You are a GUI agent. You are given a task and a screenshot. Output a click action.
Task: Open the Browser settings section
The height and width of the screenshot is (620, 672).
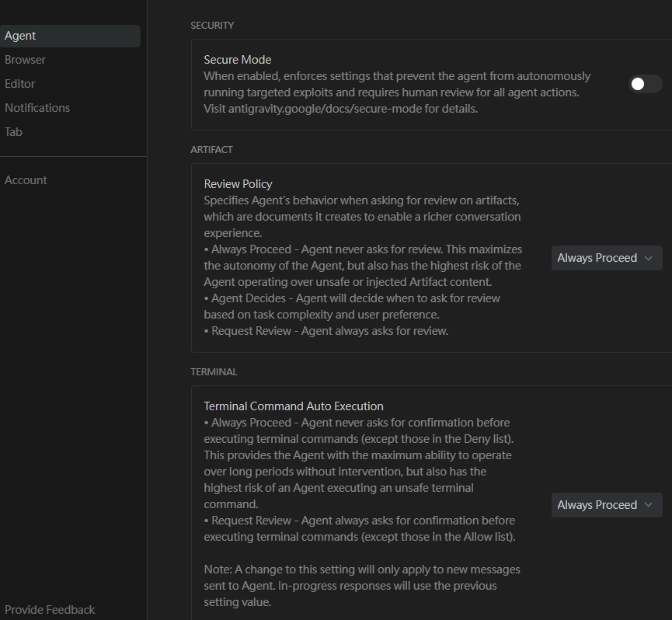click(x=25, y=59)
